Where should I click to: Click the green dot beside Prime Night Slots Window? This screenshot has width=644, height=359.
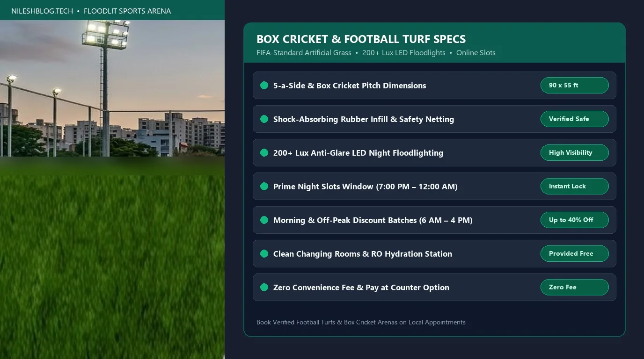pos(264,187)
